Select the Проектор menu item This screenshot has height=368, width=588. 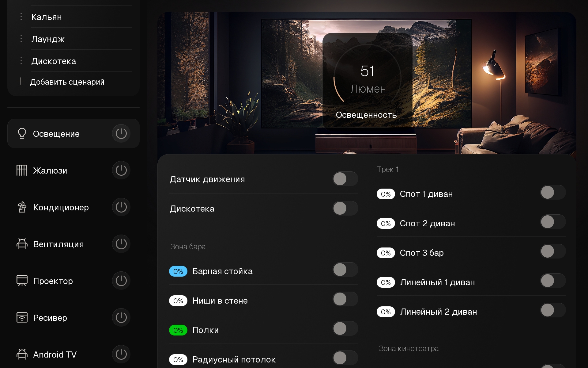click(x=53, y=281)
